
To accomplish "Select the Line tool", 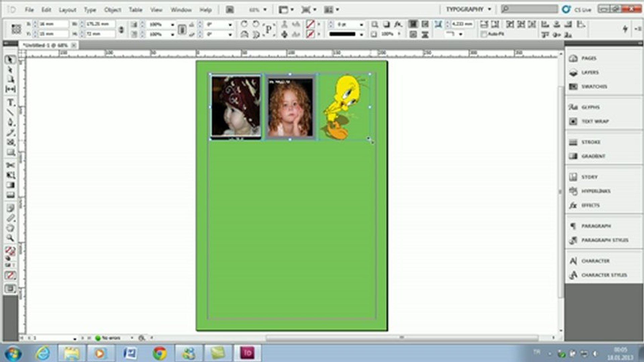I will [10, 112].
